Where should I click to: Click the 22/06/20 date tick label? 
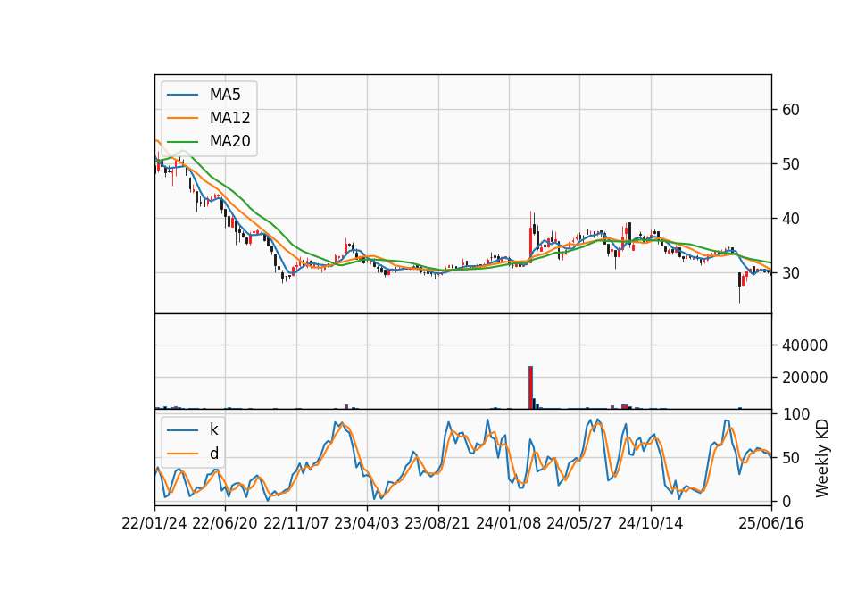point(225,523)
